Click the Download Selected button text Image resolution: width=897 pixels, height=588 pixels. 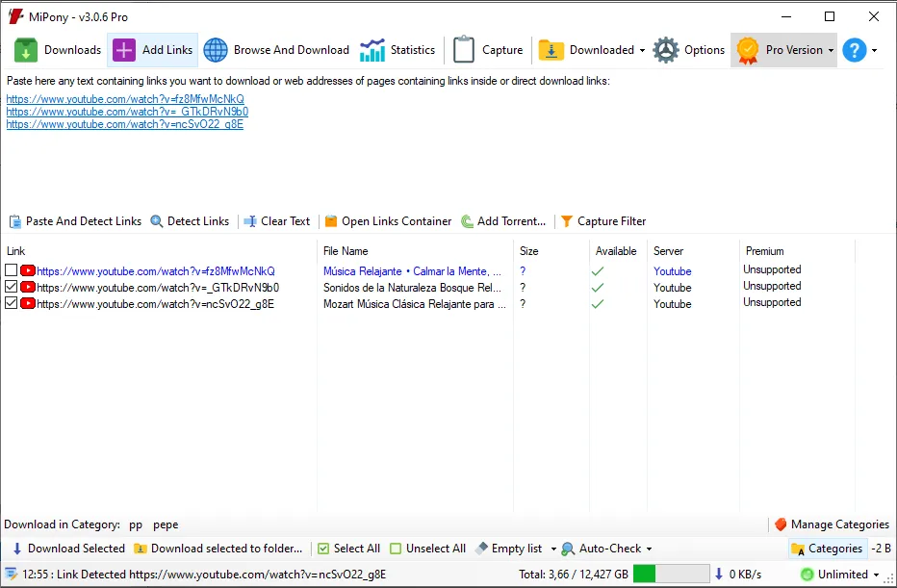76,549
